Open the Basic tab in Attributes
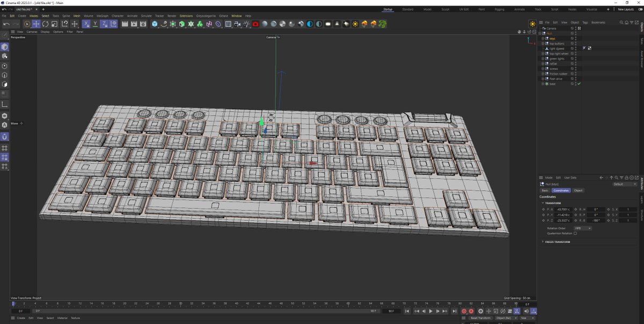Screen dimensions: 644x324 [x=545, y=190]
